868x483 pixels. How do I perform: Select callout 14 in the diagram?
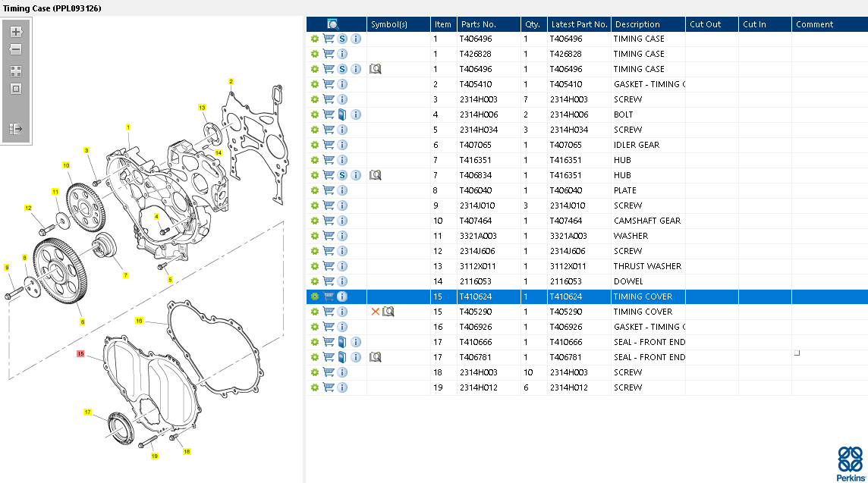(x=218, y=152)
